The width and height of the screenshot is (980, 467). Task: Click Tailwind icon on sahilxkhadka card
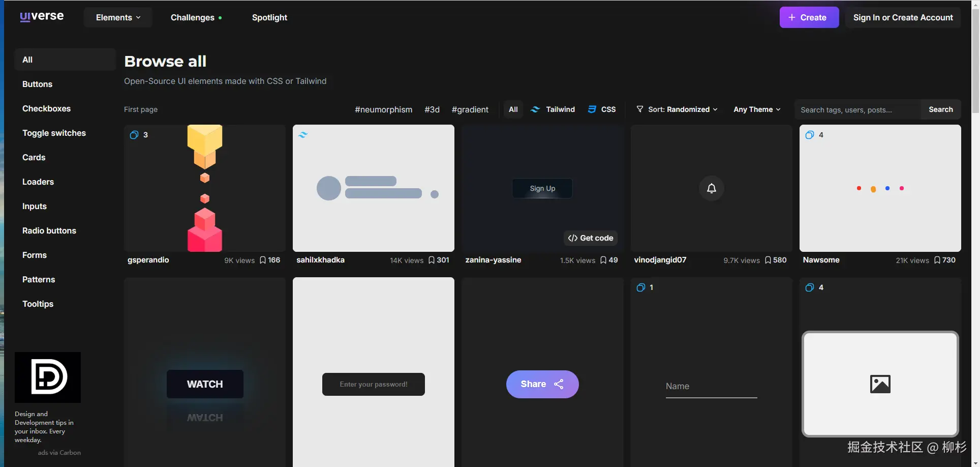point(303,135)
